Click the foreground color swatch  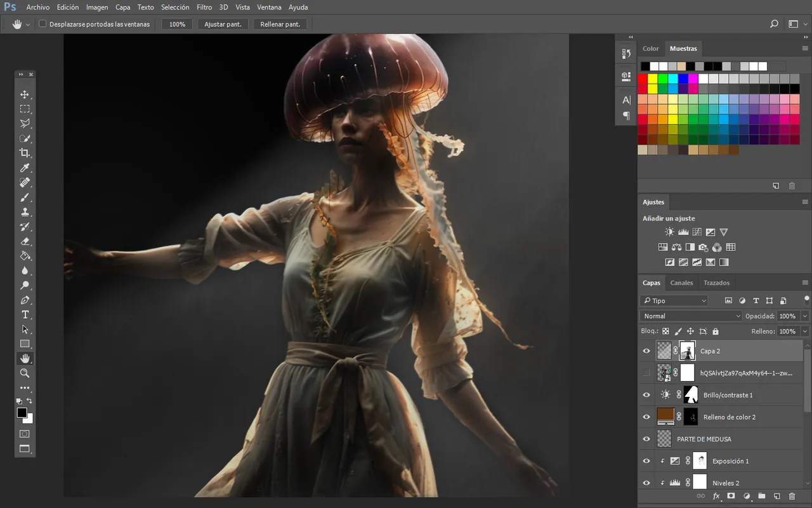click(22, 413)
